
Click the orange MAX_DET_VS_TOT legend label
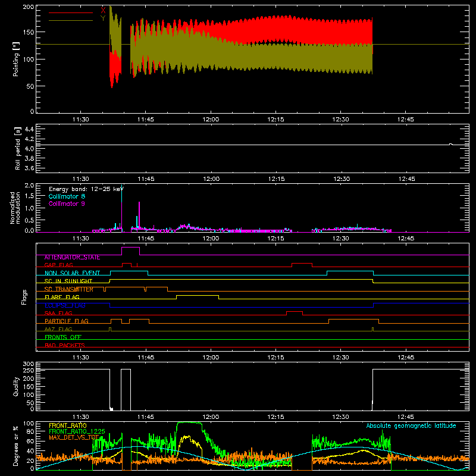tap(74, 437)
